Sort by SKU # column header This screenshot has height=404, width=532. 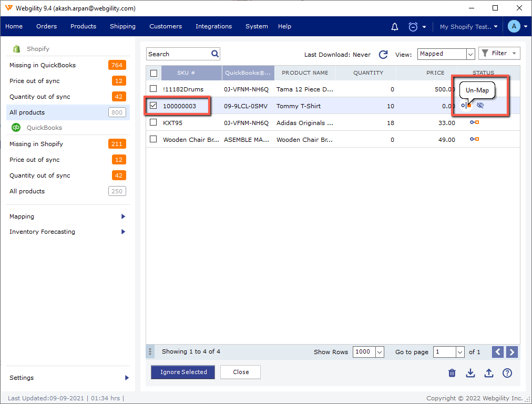191,73
